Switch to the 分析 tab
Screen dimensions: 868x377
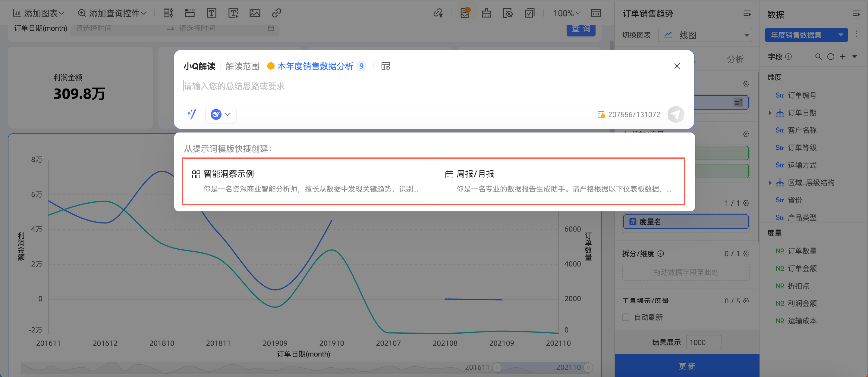point(735,60)
